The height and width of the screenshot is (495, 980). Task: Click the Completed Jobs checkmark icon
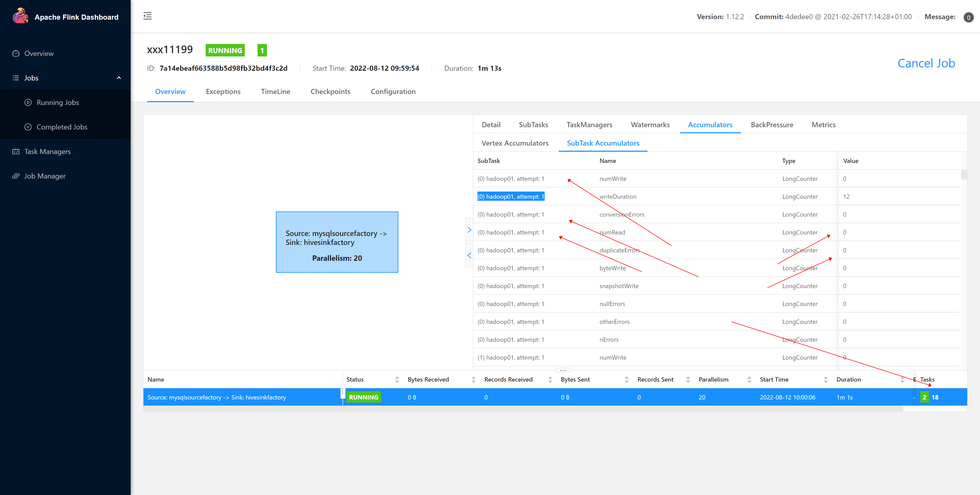[x=28, y=127]
